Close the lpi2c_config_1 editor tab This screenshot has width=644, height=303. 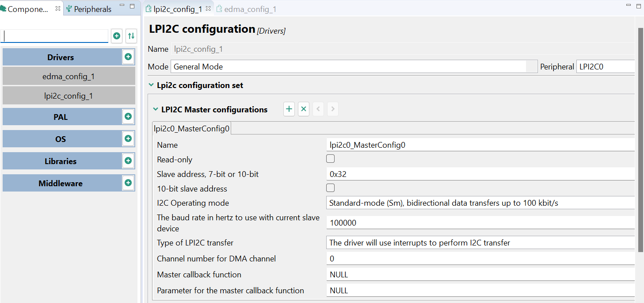[x=208, y=9]
